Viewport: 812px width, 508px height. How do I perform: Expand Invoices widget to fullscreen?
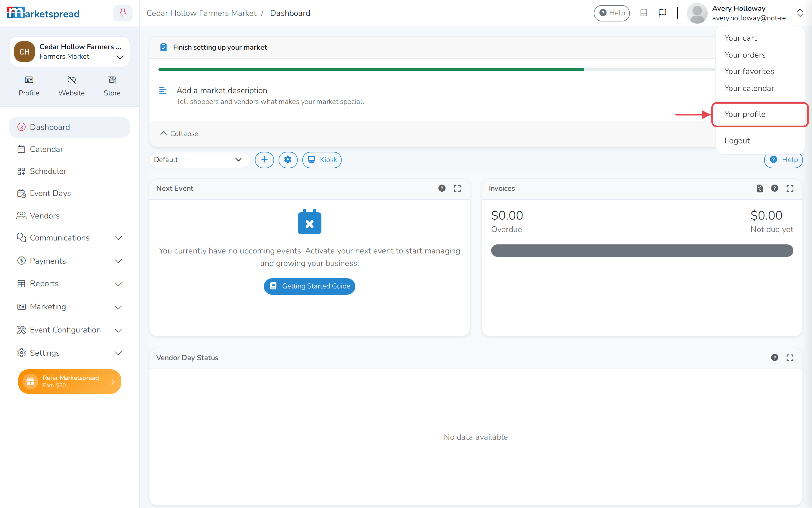pos(790,188)
